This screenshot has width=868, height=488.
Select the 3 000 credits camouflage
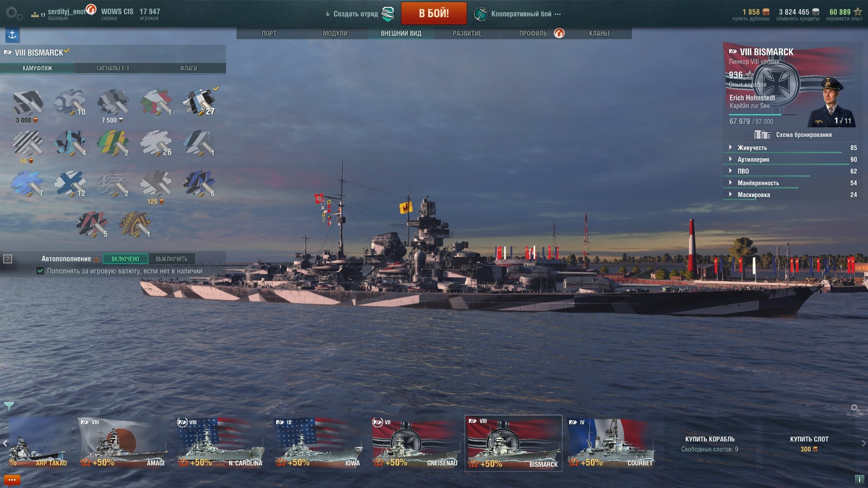click(x=27, y=106)
